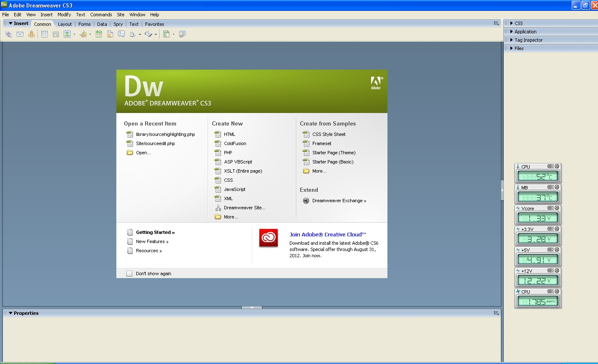
Task: Create a new PHP document
Action: point(228,153)
